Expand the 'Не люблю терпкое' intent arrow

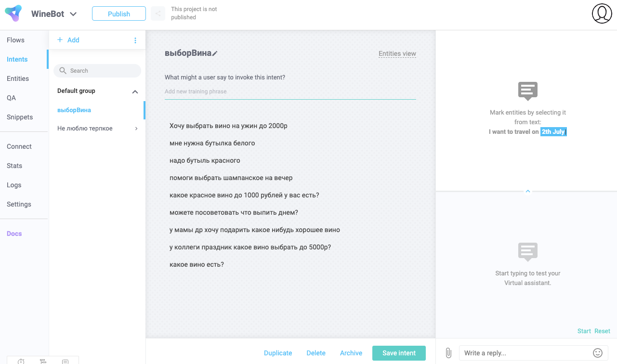pos(136,129)
